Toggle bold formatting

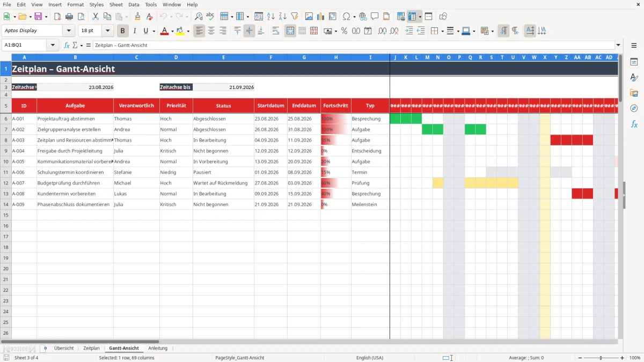[123, 31]
